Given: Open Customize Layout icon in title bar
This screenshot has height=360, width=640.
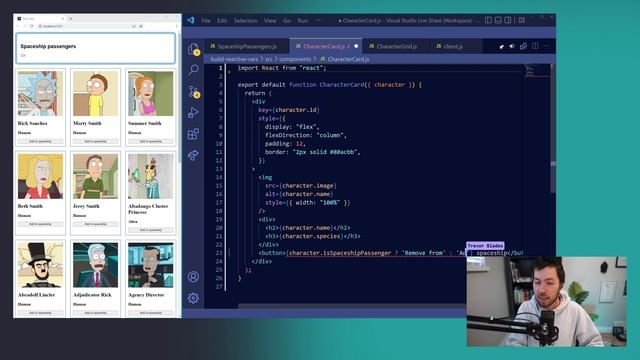Looking at the screenshot, I should 522,20.
